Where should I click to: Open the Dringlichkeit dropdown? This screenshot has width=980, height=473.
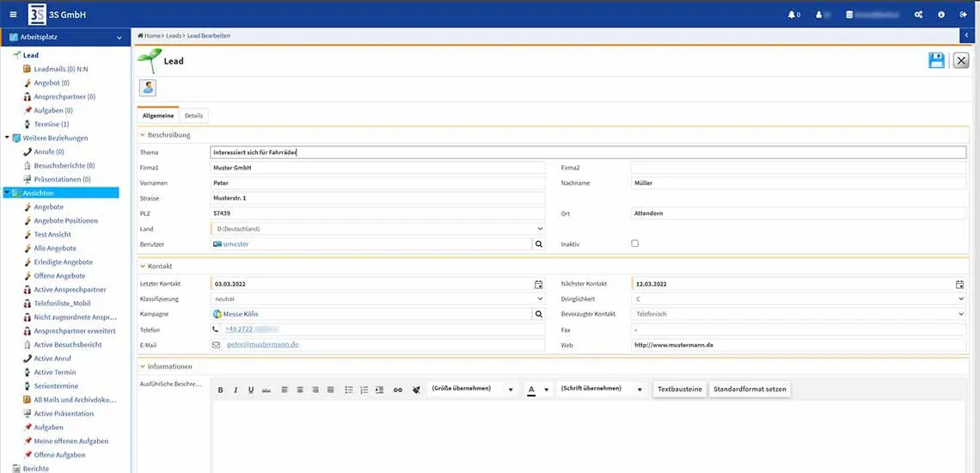point(799,299)
